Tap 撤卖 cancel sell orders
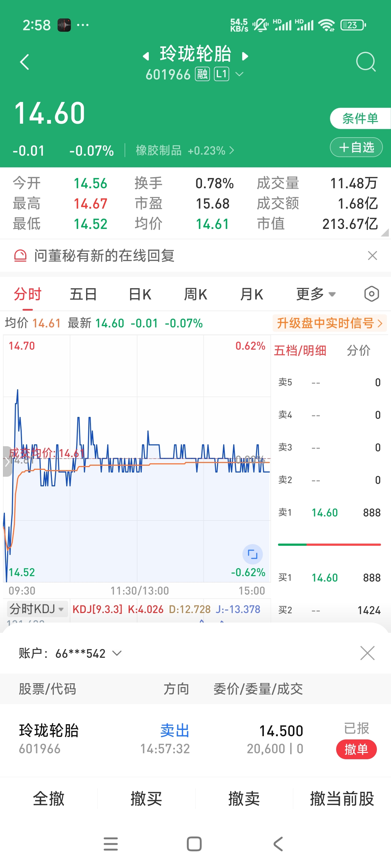 [x=244, y=799]
